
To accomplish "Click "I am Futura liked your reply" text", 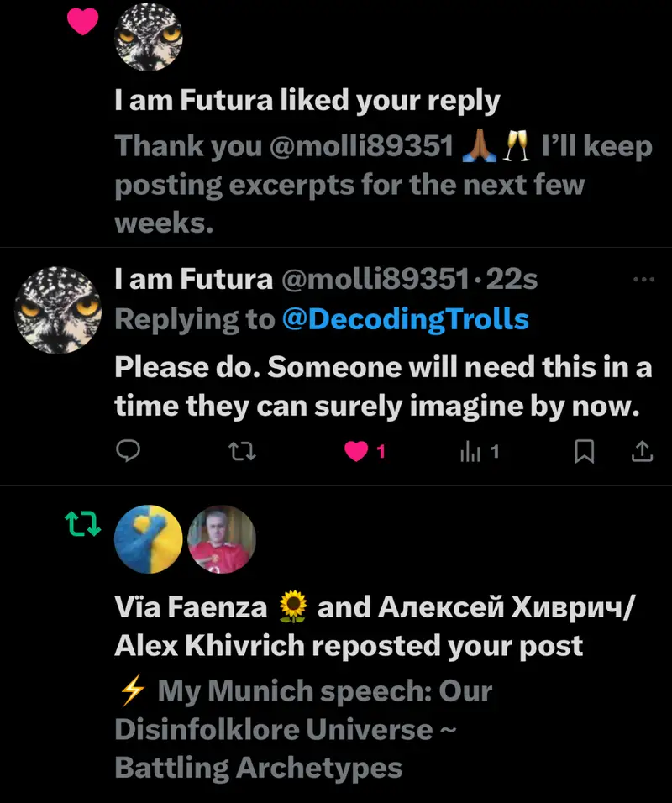I will tap(307, 101).
